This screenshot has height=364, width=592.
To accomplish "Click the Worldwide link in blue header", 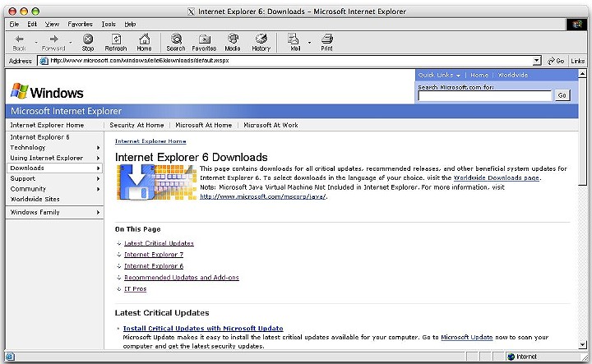I will coord(513,75).
